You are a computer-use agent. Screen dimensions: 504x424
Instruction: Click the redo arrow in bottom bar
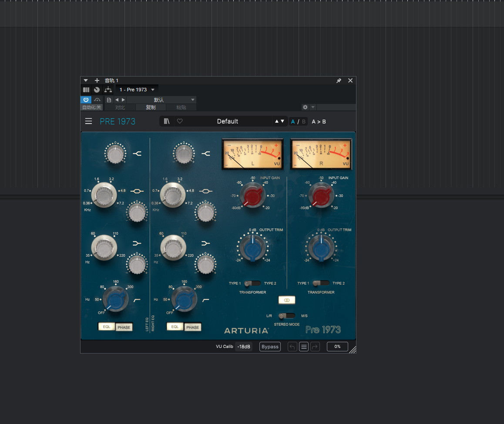[316, 347]
